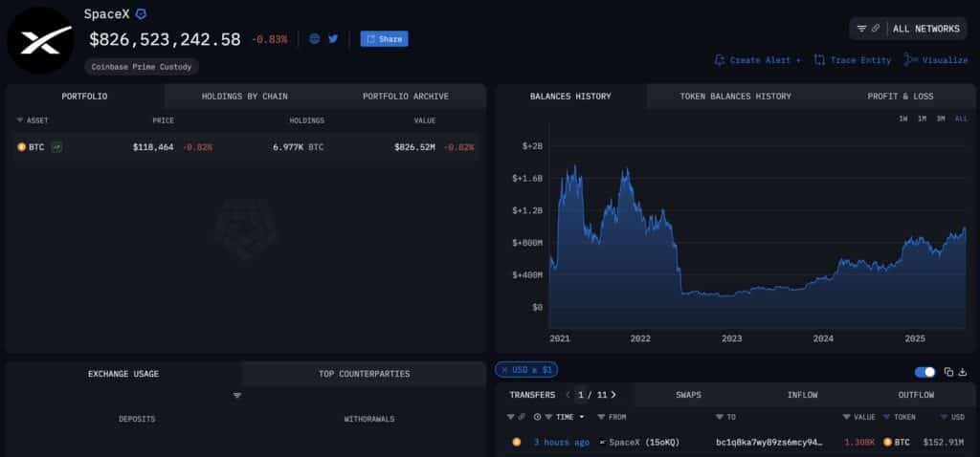
Task: Open the SpaceX Twitter profile icon
Action: [333, 38]
